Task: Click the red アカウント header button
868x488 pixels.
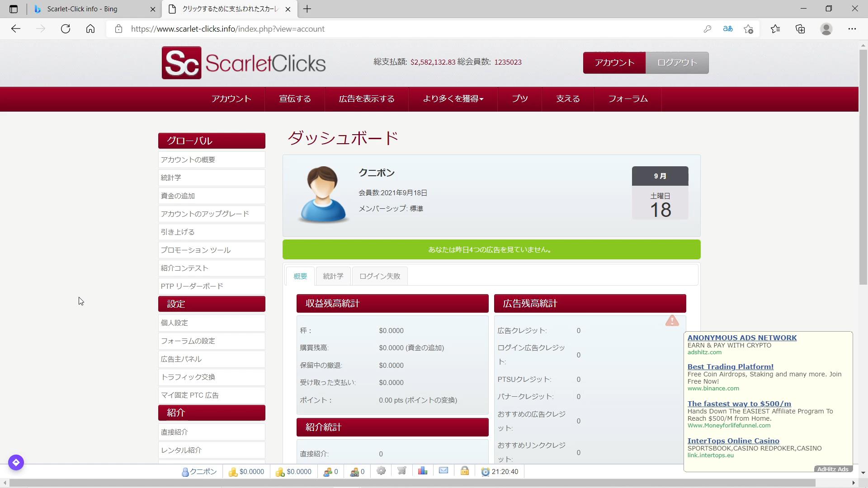Action: (614, 63)
